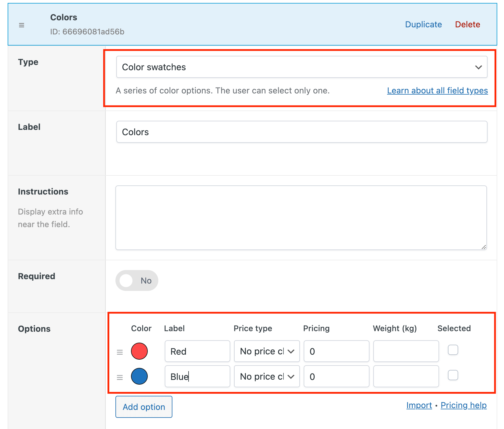504x429 pixels.
Task: Click the Type label in the left column
Action: (x=28, y=62)
